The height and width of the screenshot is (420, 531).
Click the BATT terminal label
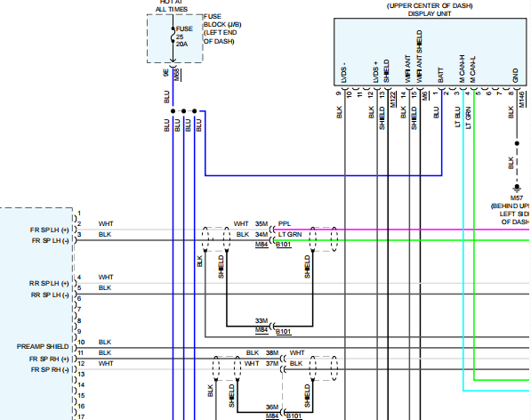[x=440, y=76]
